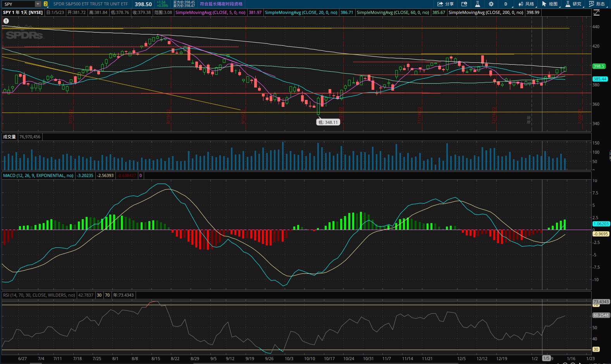Click the SimpleMovingAvg (CLOSE, 5, 0, no) label
The height and width of the screenshot is (364, 611).
210,12
